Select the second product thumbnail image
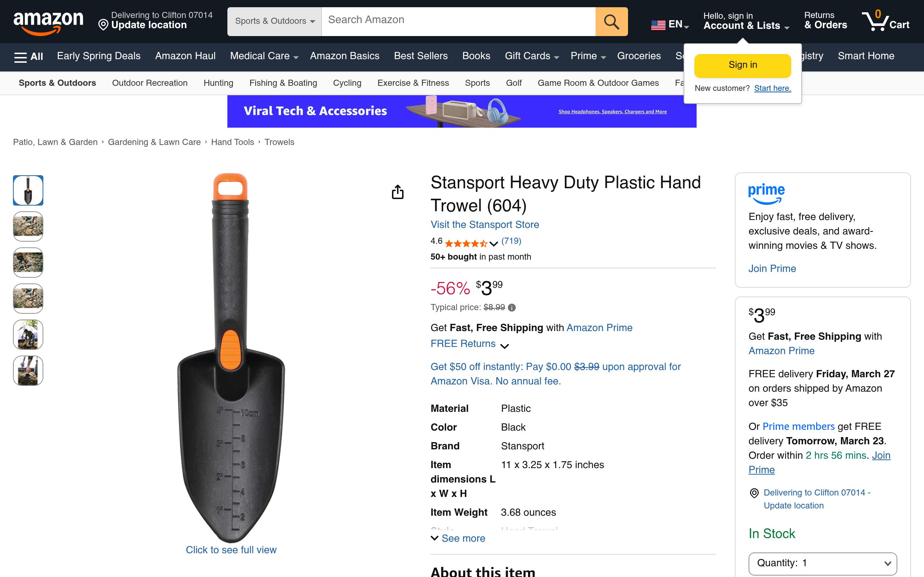 coord(28,226)
